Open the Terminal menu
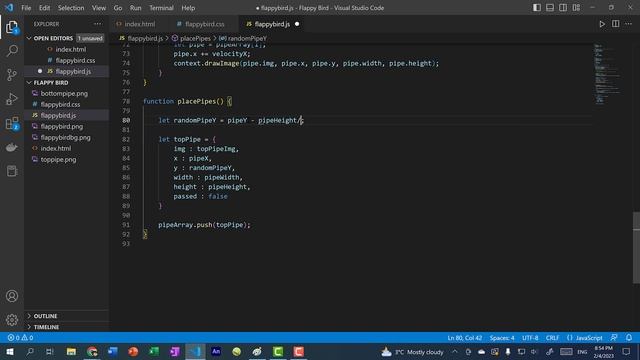 coord(161,8)
